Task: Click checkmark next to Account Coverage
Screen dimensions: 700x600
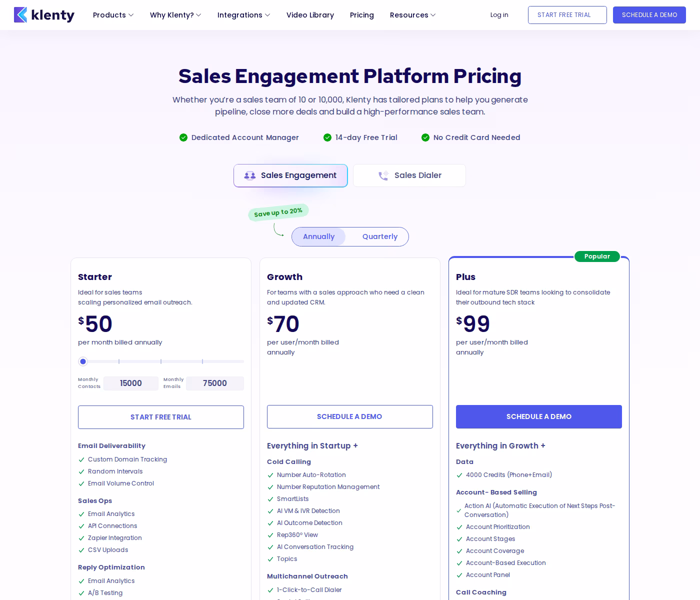Action: coord(459,551)
